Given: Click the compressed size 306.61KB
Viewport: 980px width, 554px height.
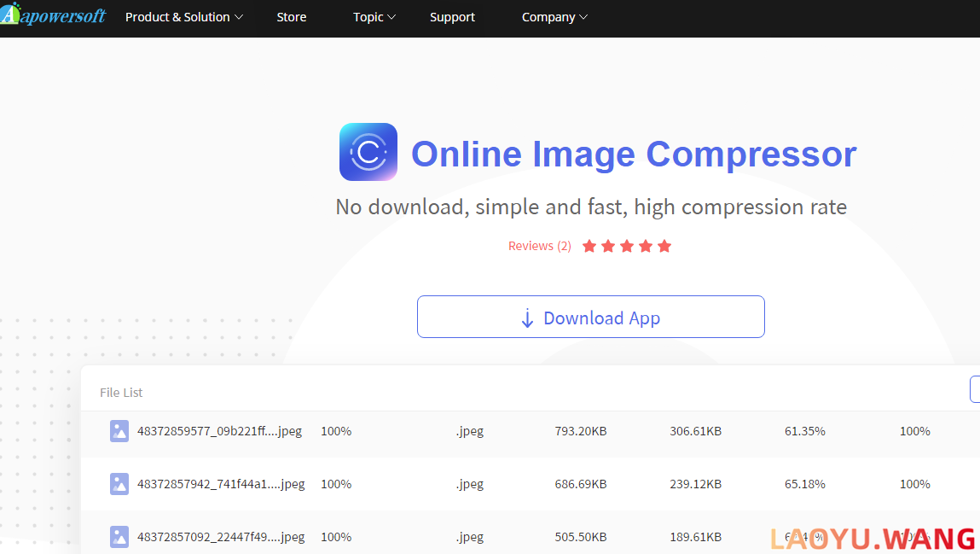Looking at the screenshot, I should (696, 431).
